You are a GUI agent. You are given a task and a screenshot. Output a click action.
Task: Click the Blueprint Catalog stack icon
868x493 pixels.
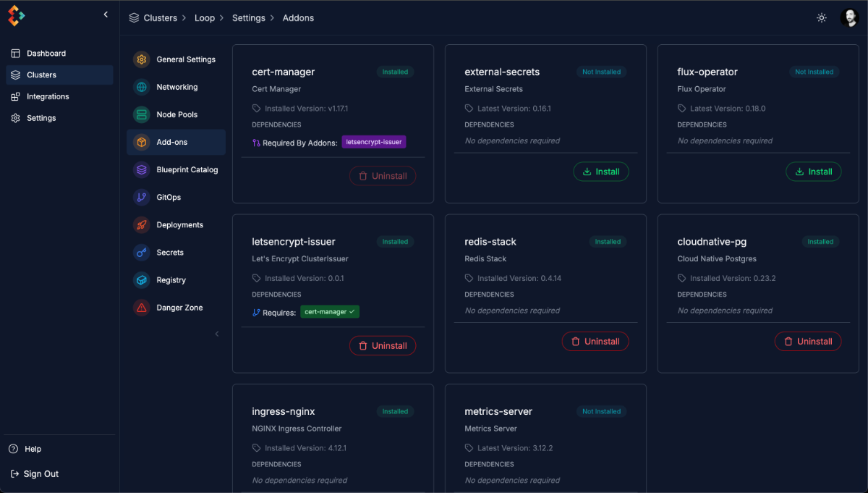(142, 169)
